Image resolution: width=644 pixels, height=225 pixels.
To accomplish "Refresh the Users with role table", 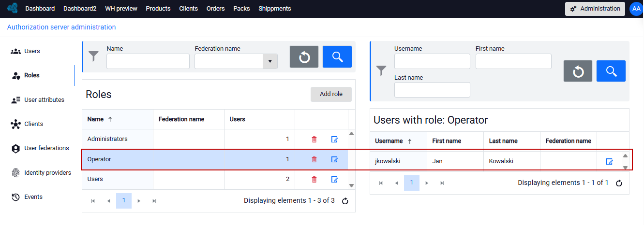I will 619,183.
